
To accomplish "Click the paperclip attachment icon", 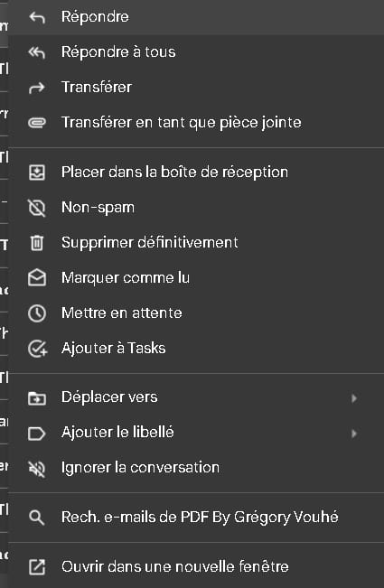I will point(37,123).
